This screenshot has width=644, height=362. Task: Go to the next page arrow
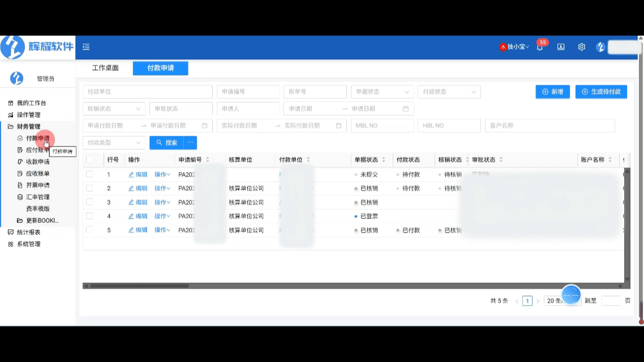point(538,301)
